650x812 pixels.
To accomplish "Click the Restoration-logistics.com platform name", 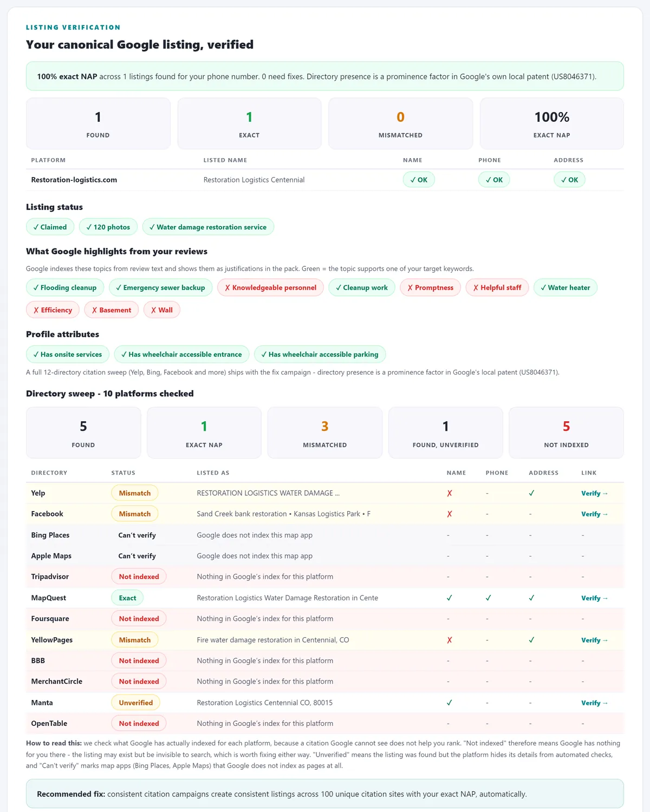I will pyautogui.click(x=74, y=180).
